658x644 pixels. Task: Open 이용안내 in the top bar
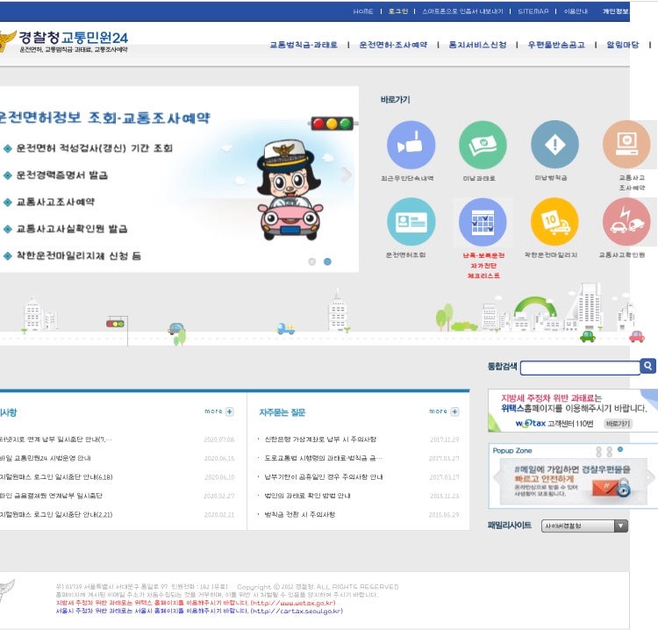[x=576, y=11]
